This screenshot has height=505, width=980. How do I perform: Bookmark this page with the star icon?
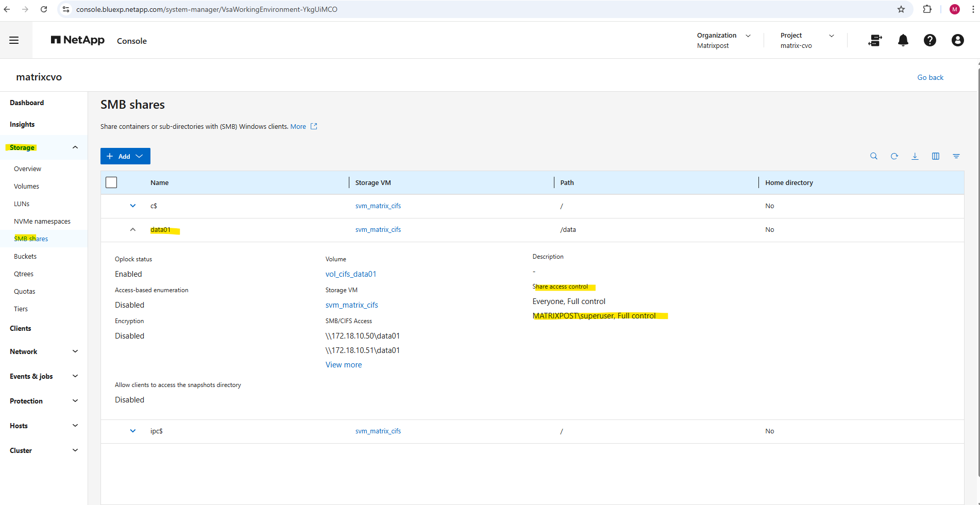901,9
